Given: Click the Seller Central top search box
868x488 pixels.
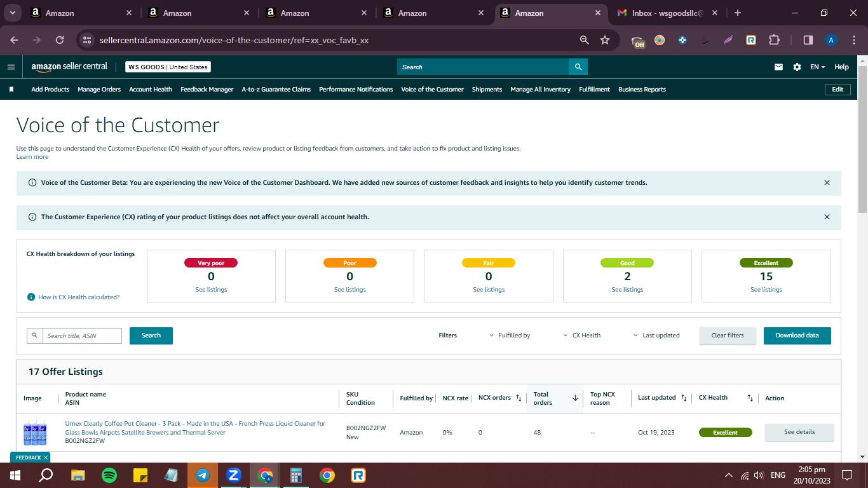Looking at the screenshot, I should click(x=483, y=67).
